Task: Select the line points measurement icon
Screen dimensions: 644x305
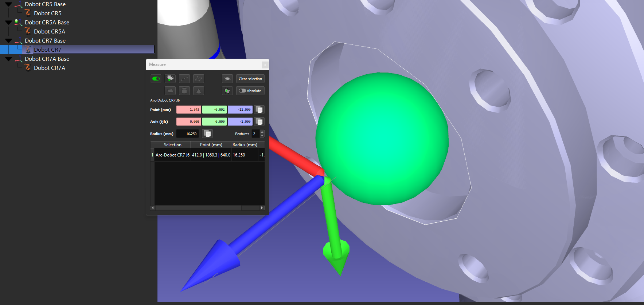Action: [184, 79]
